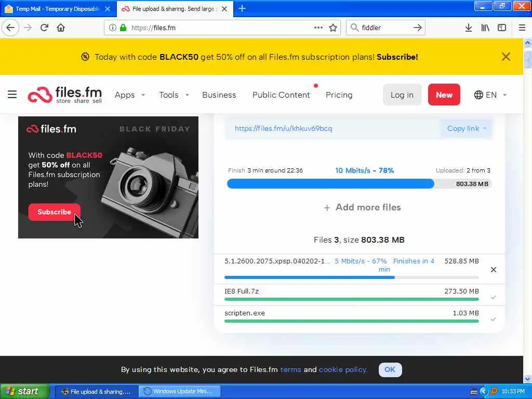Open the Windows Start menu
This screenshot has width=532, height=399.
tap(24, 392)
